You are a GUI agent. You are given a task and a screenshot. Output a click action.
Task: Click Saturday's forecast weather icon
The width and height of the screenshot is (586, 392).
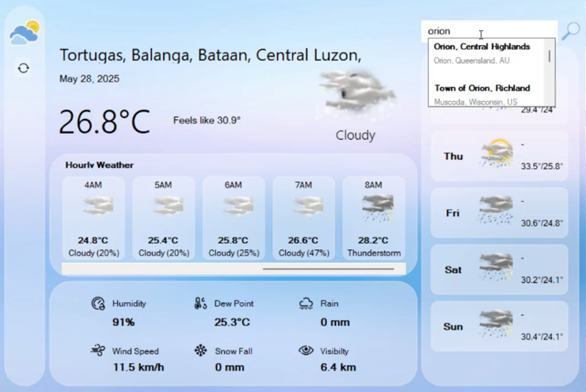(496, 266)
